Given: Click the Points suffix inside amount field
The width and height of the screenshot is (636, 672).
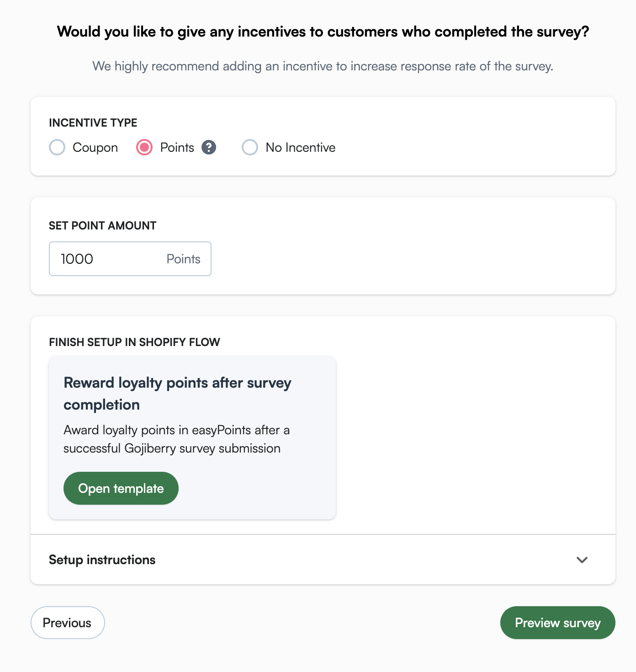Looking at the screenshot, I should 184,259.
